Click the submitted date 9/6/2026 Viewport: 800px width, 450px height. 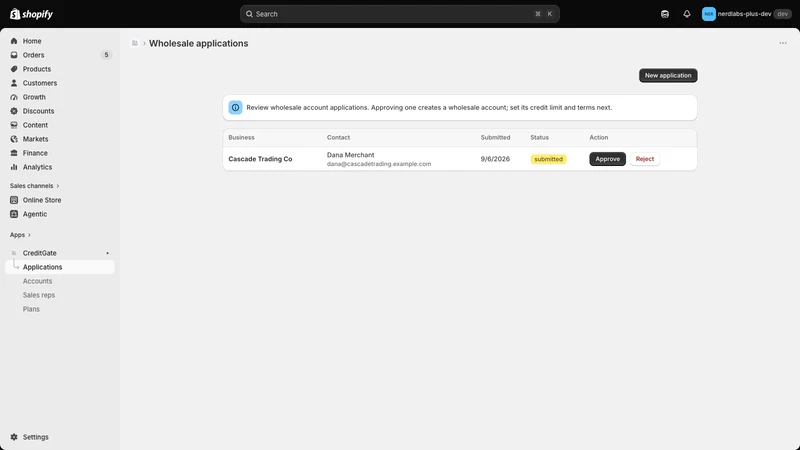click(495, 159)
